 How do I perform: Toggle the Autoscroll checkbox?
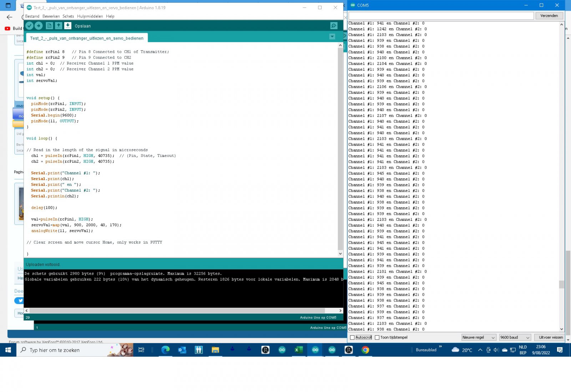pos(352,337)
